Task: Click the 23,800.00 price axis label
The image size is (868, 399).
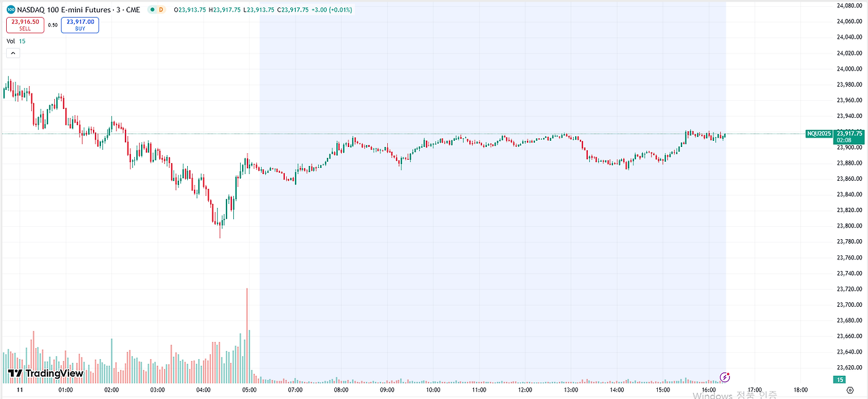Action: (850, 226)
